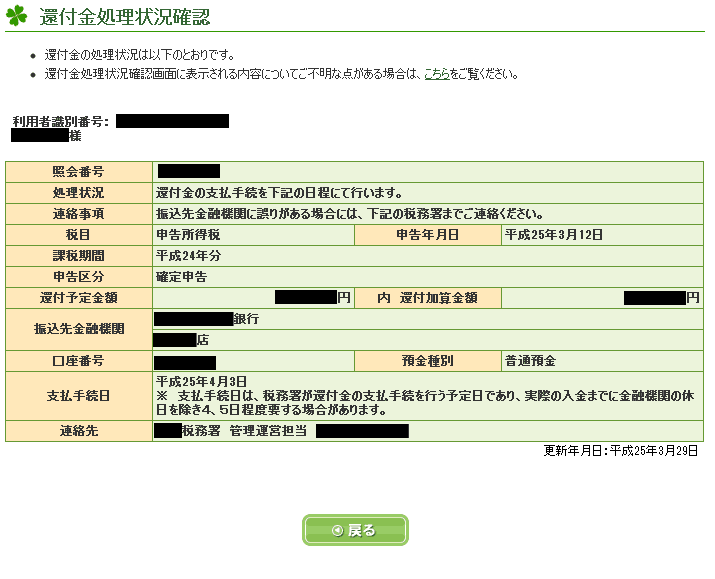This screenshot has width=715, height=579.
Task: Select the 還付金処理状況確認 page title
Action: 124,16
